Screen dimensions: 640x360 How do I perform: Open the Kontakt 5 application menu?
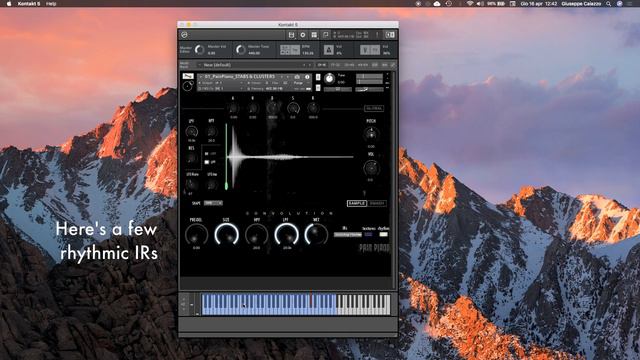click(x=29, y=4)
